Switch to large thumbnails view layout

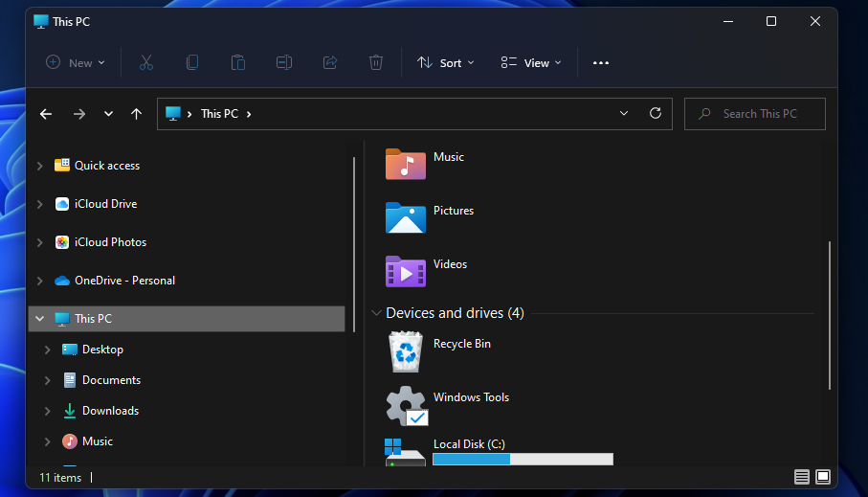pyautogui.click(x=823, y=477)
